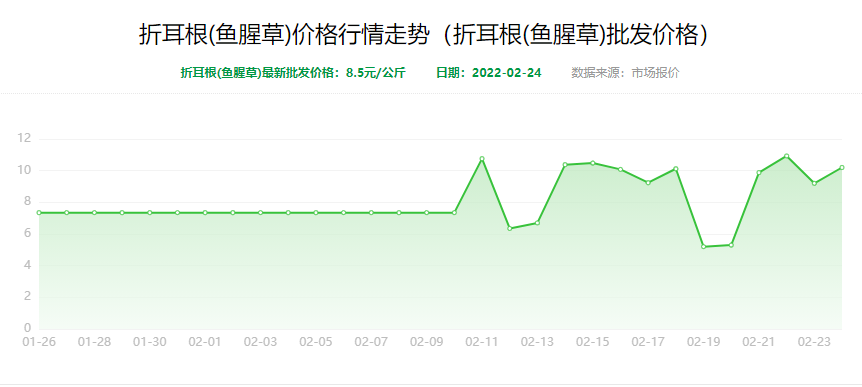Viewport: 862px width, 387px height.
Task: Click x-axis label 01-26
Action: [38, 342]
